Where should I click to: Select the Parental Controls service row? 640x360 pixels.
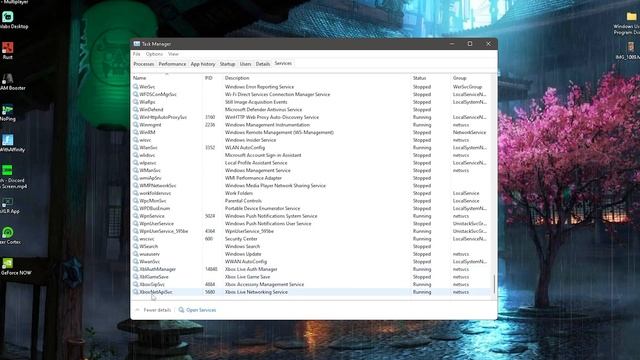312,201
